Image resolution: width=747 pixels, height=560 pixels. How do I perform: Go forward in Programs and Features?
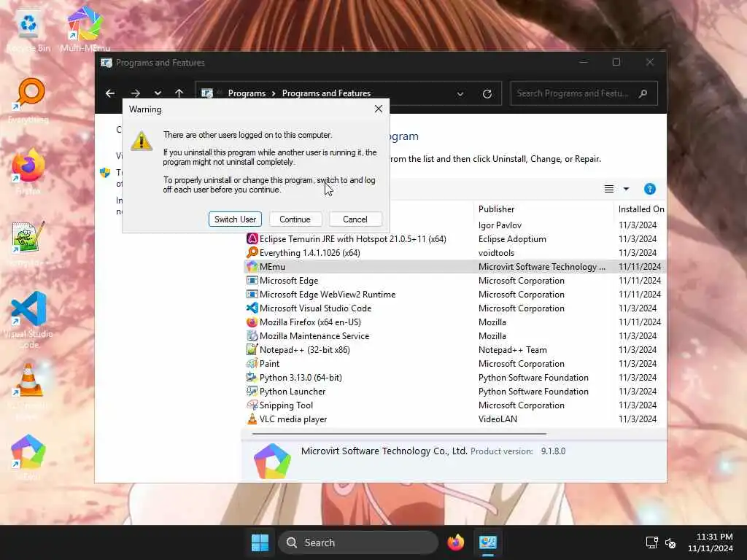click(x=135, y=93)
